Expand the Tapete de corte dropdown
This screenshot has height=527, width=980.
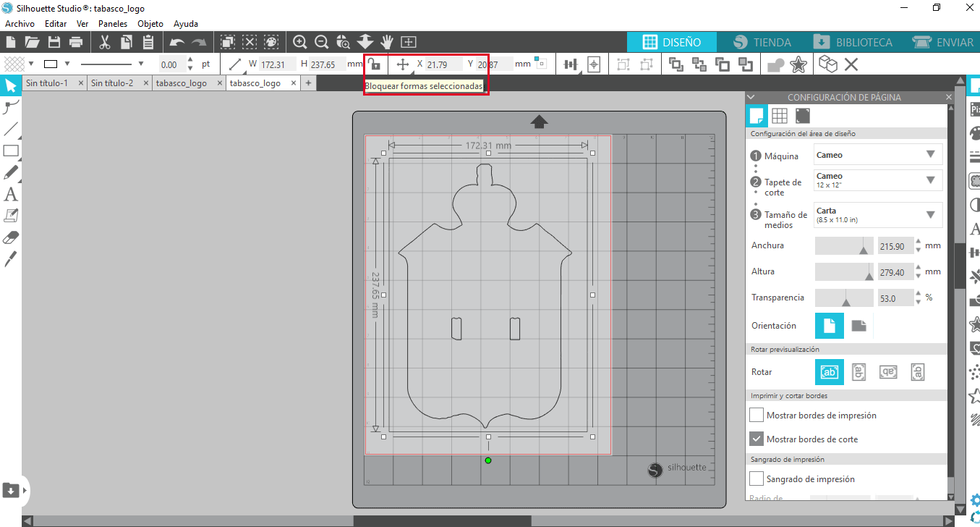pyautogui.click(x=878, y=180)
